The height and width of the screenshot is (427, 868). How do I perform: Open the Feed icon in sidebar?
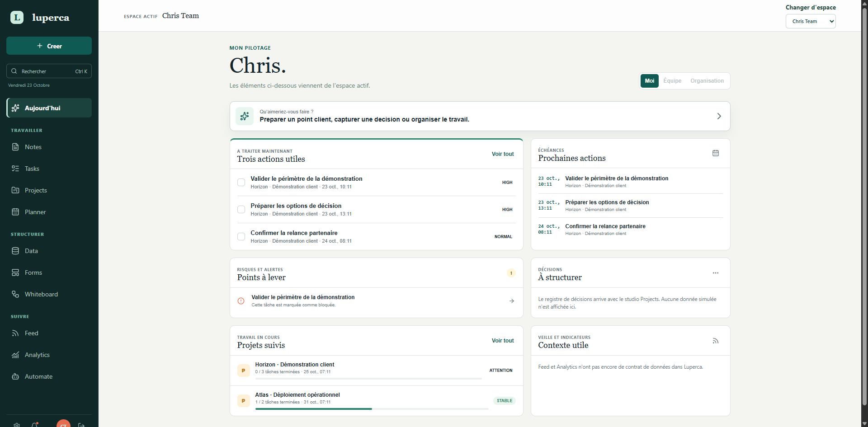[15, 333]
